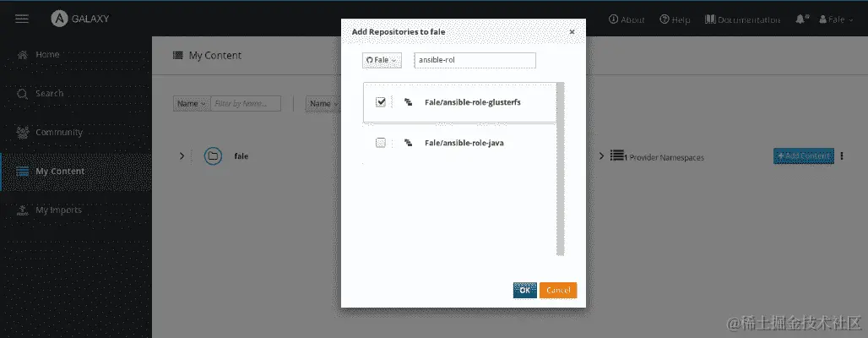Open the Name sort dropdown
Viewport: 868px width, 338px height.
[x=322, y=104]
